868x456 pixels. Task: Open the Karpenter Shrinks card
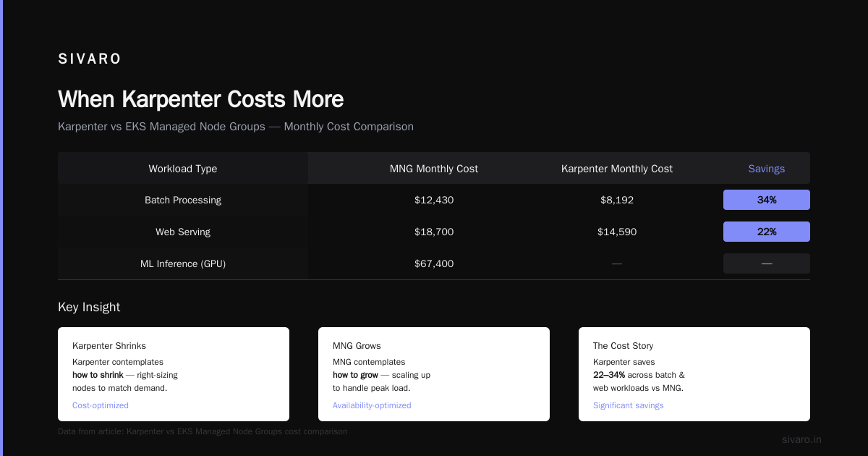tap(174, 374)
